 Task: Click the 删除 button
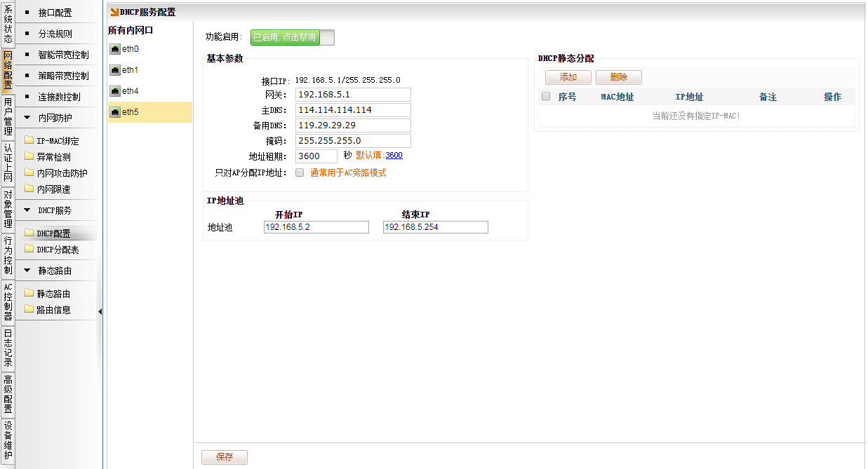coord(619,78)
